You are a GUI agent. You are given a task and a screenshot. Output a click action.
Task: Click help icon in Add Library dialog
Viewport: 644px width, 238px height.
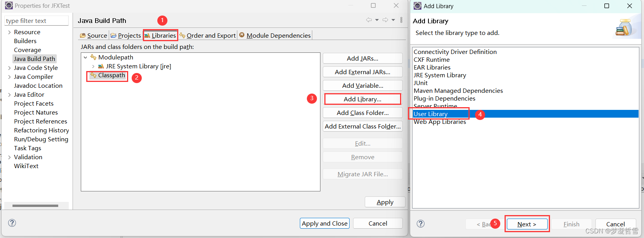pos(421,224)
